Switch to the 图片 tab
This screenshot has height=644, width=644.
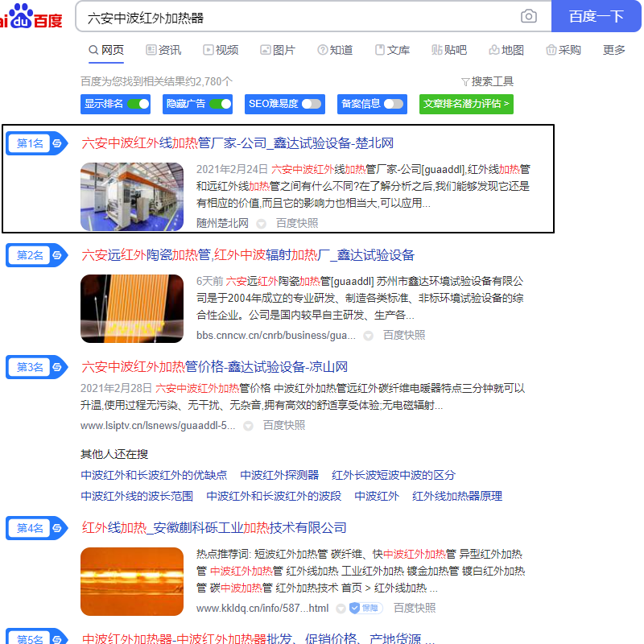(x=278, y=50)
